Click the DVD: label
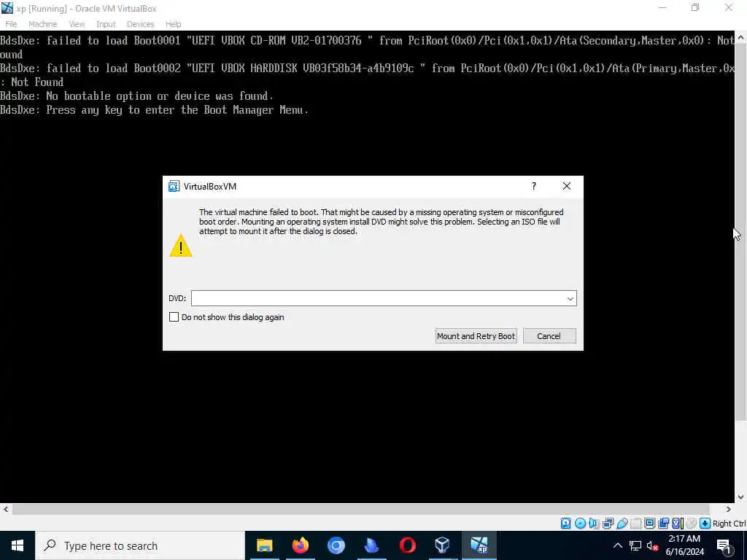The height and width of the screenshot is (560, 747). tap(177, 298)
